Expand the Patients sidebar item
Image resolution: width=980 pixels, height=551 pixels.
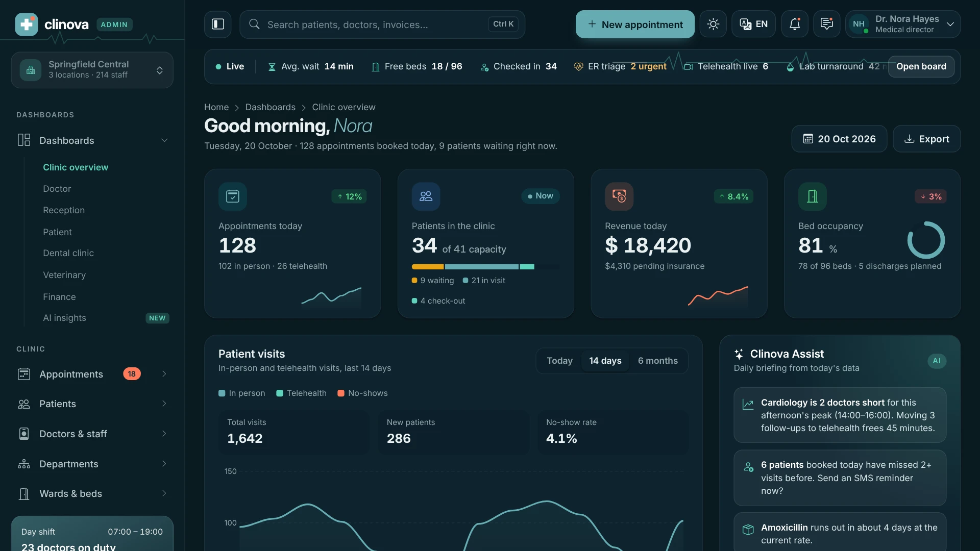tap(92, 404)
